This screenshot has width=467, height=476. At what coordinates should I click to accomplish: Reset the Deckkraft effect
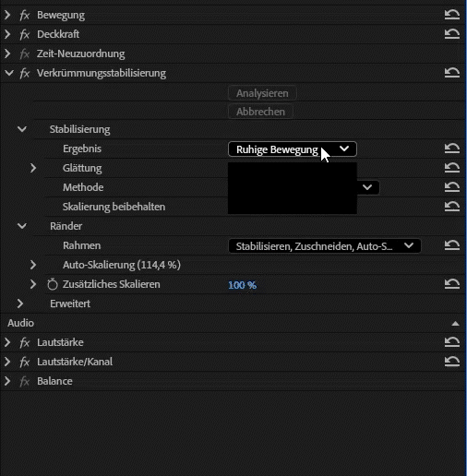(x=452, y=33)
